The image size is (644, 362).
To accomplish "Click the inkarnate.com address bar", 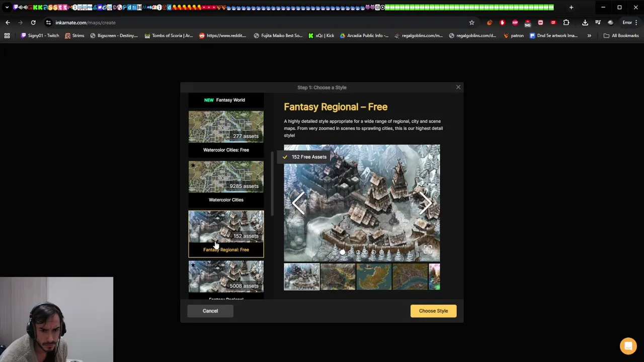I will (257, 23).
